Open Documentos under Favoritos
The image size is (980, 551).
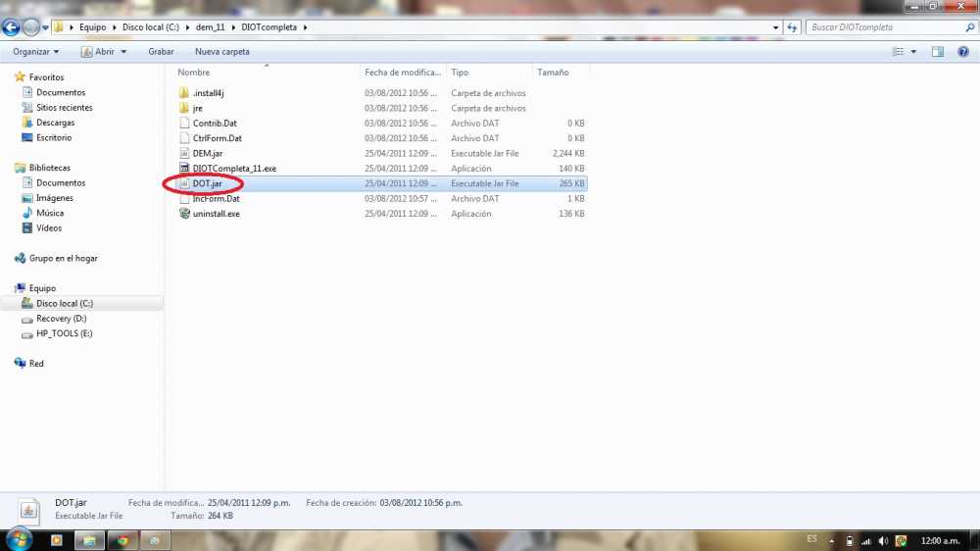click(61, 92)
